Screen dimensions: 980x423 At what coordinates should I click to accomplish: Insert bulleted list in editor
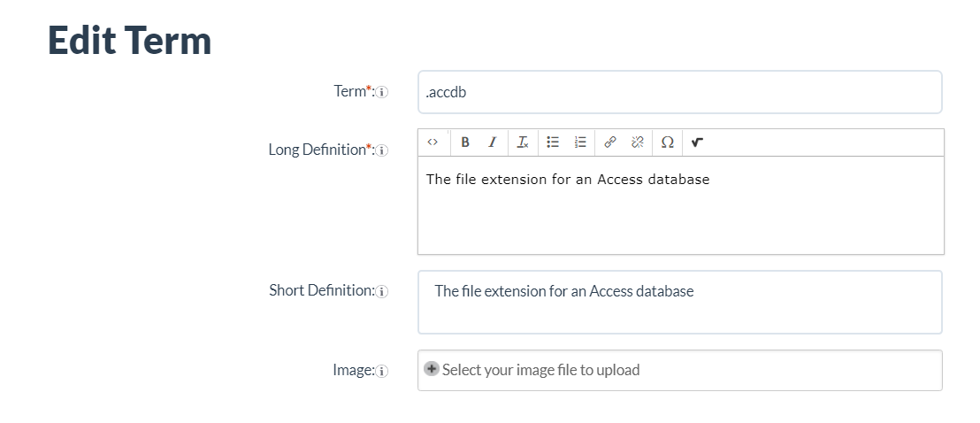click(x=553, y=142)
